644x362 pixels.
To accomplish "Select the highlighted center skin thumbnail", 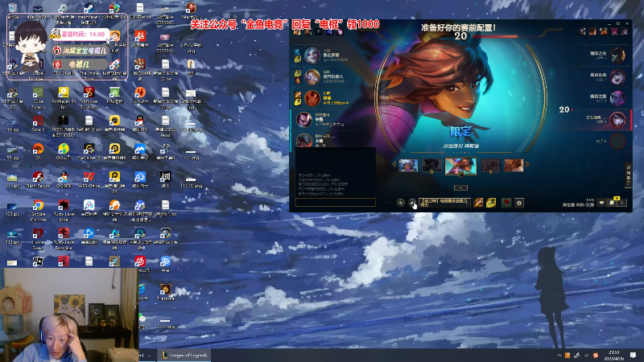I will [460, 167].
